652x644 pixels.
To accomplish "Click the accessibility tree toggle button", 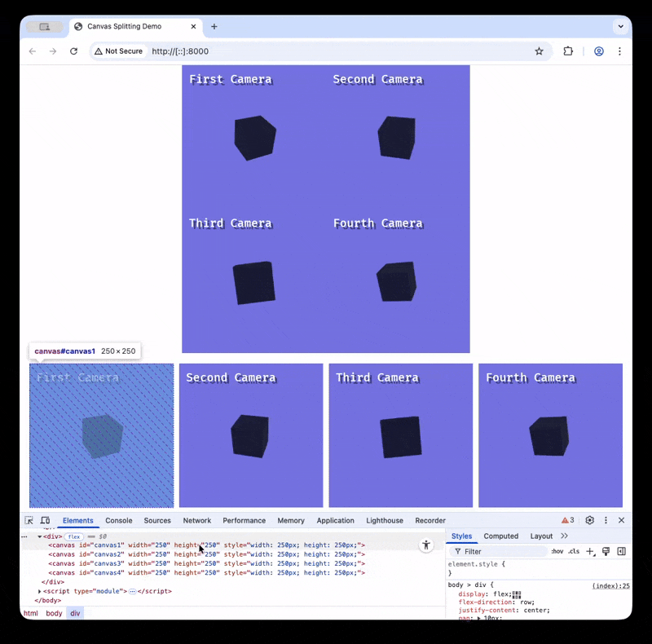I will pos(425,545).
